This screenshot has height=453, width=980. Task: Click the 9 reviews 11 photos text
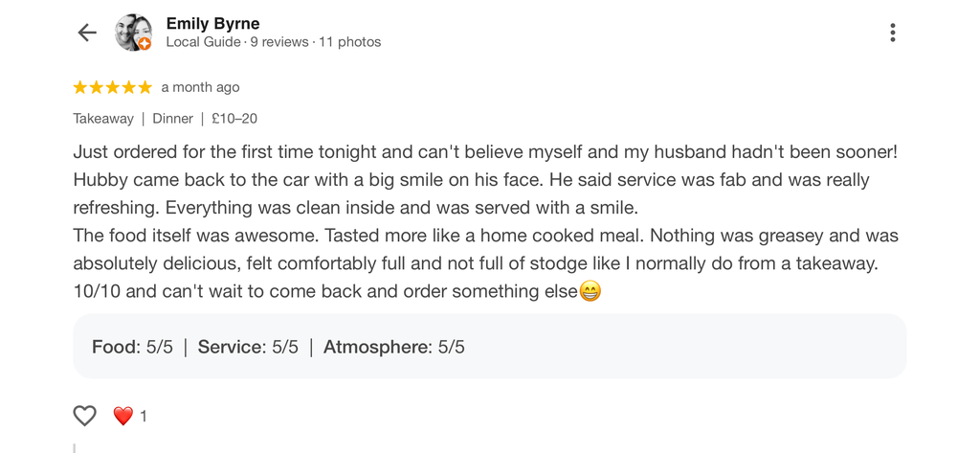pos(316,42)
